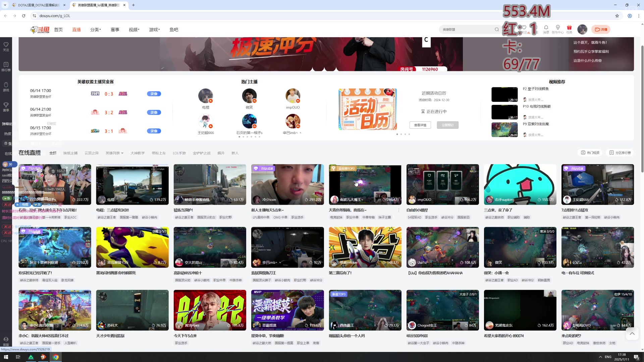Open new browser tab with plus
This screenshot has height=362, width=644.
[x=133, y=5]
